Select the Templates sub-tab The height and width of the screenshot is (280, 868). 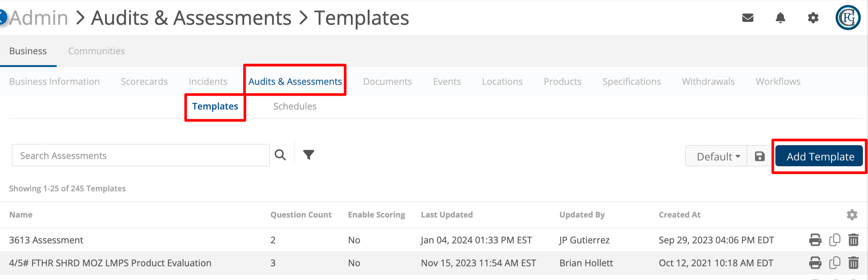(x=215, y=106)
